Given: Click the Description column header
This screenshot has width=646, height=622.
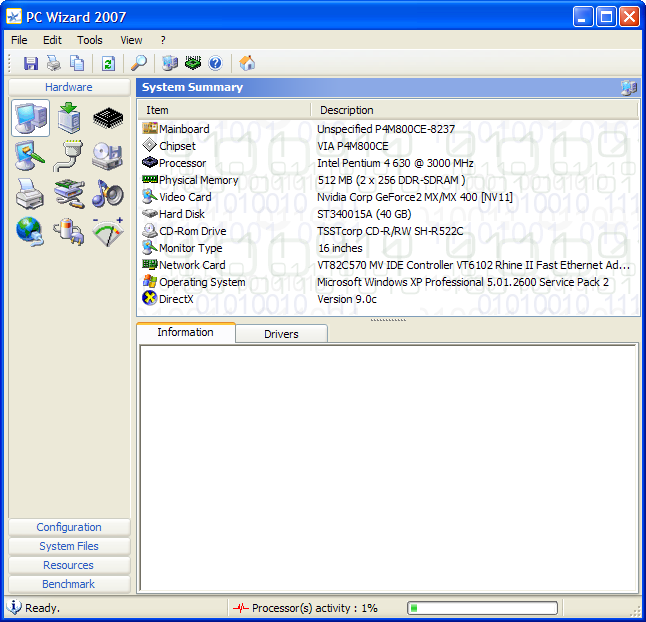Looking at the screenshot, I should tap(474, 110).
